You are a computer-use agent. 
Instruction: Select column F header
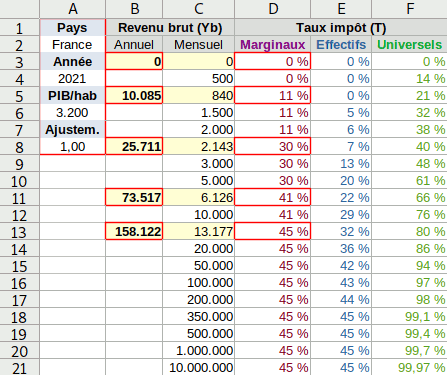(x=409, y=9)
